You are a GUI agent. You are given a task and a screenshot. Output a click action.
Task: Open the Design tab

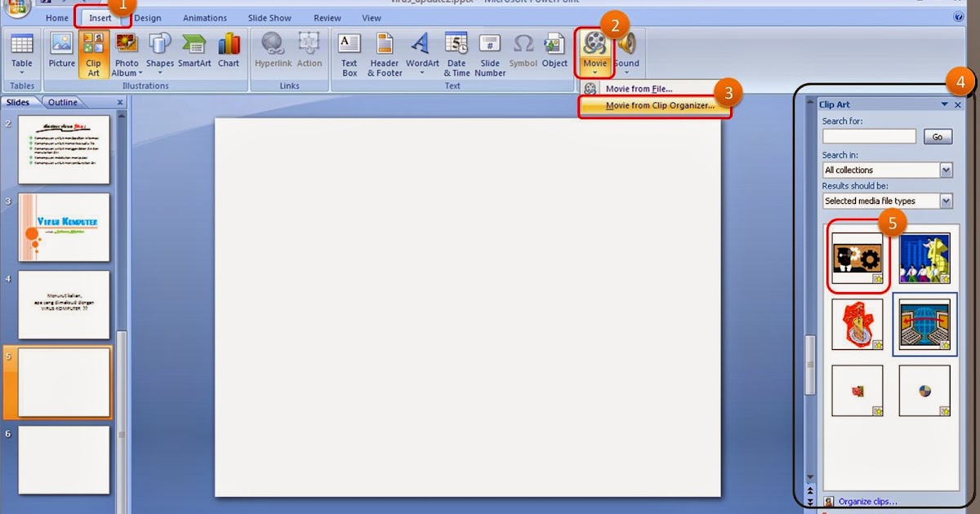[148, 18]
